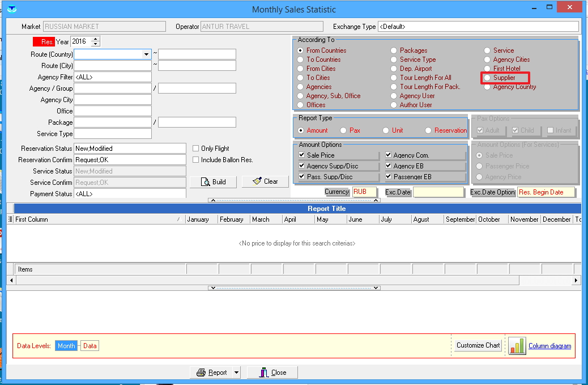588x385 pixels.
Task: Increase the year with spinner up arrow
Action: pos(95,39)
